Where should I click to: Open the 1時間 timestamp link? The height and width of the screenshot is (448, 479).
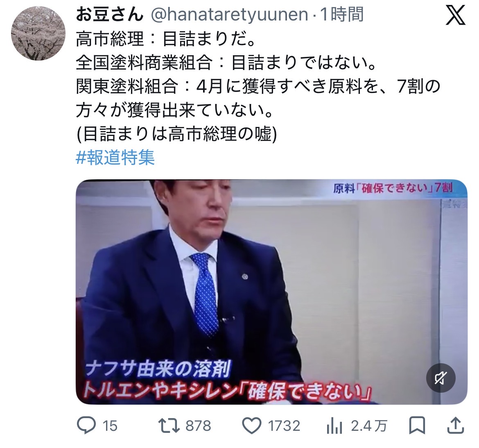[341, 14]
